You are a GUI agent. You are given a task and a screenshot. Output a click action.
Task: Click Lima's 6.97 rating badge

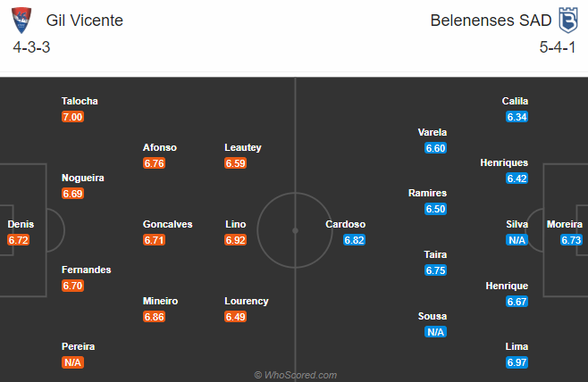(x=517, y=362)
